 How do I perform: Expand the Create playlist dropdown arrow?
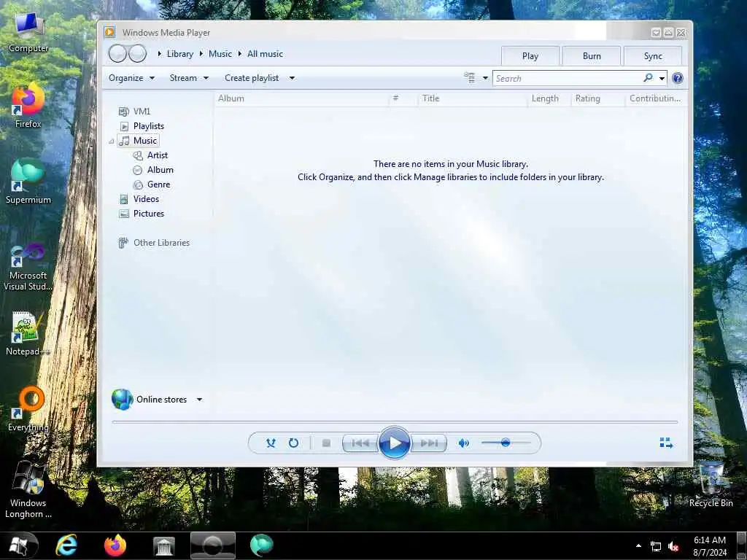click(292, 78)
